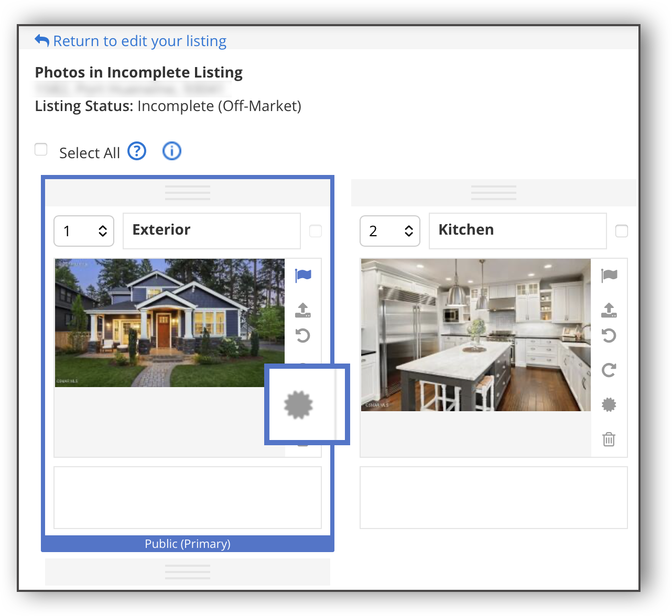Viewport: 672px width, 616px height.
Task: Rotate the Kitchen photo clockwise
Action: [x=609, y=370]
